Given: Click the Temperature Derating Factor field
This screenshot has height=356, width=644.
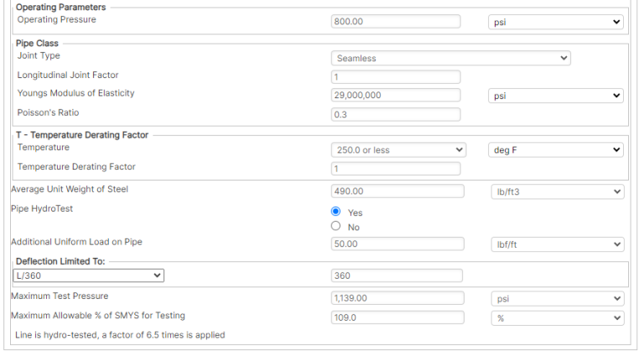Looking at the screenshot, I should tap(396, 168).
